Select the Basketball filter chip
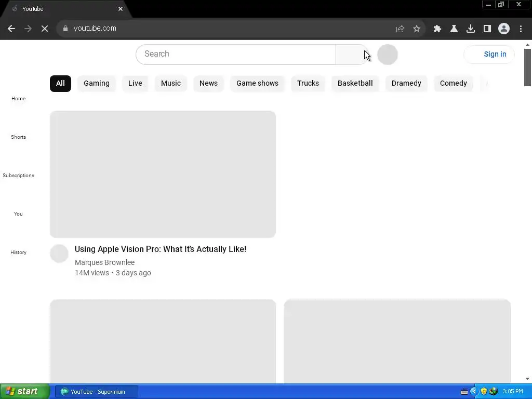The height and width of the screenshot is (399, 532). pyautogui.click(x=355, y=84)
